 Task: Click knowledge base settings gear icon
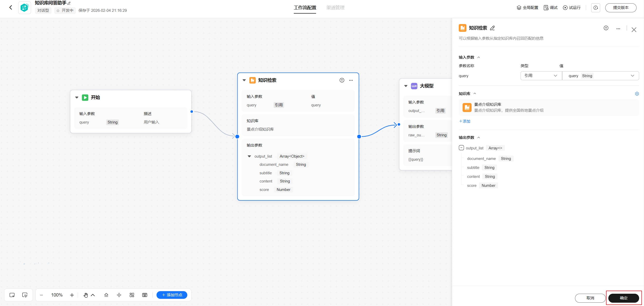(637, 94)
